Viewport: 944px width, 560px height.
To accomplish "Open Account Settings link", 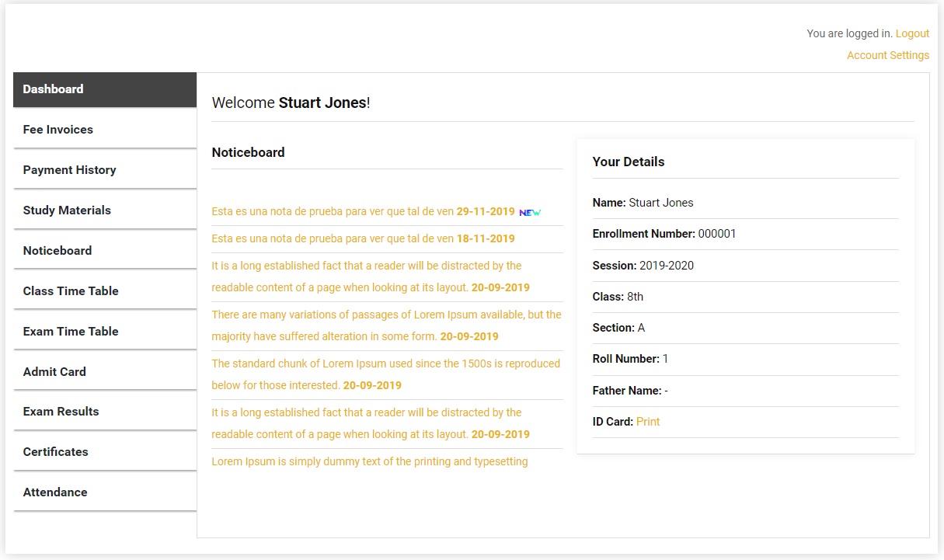I will click(888, 55).
